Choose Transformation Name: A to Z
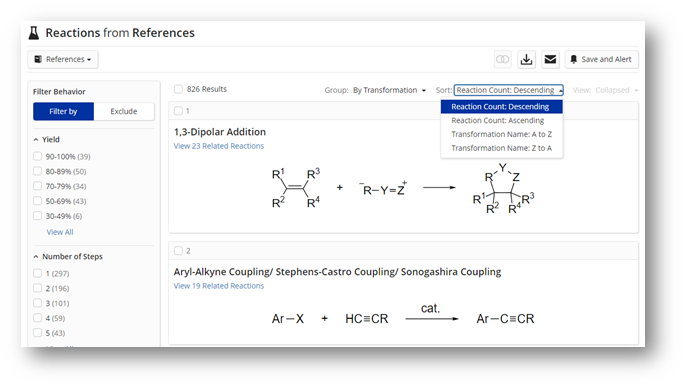The height and width of the screenshot is (389, 687). (502, 134)
